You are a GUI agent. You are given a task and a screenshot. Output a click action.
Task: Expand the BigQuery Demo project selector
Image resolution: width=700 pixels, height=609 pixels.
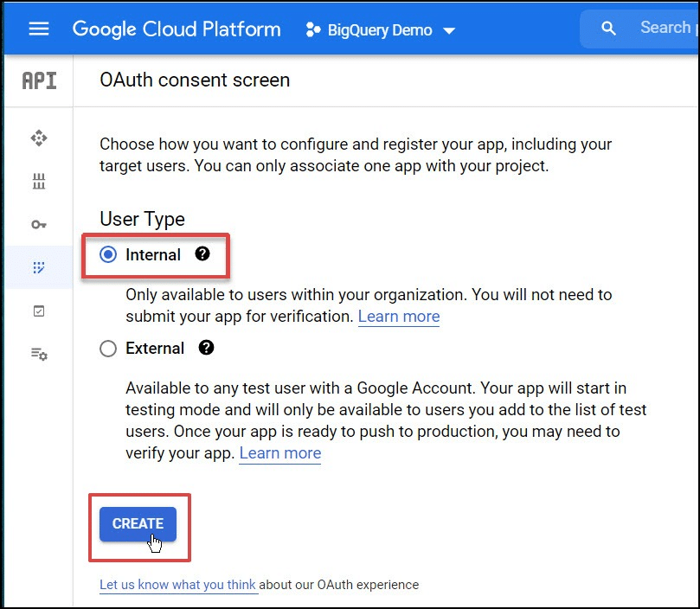(381, 30)
